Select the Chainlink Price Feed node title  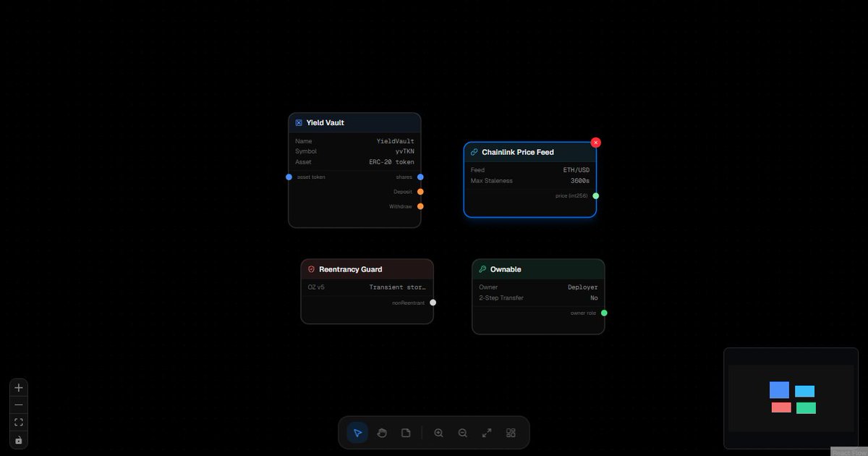[x=518, y=153]
